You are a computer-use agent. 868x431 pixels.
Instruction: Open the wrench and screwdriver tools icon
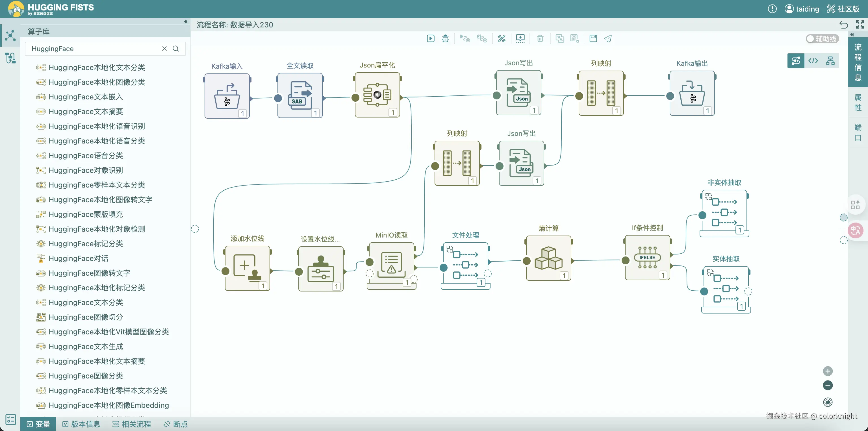tap(502, 38)
